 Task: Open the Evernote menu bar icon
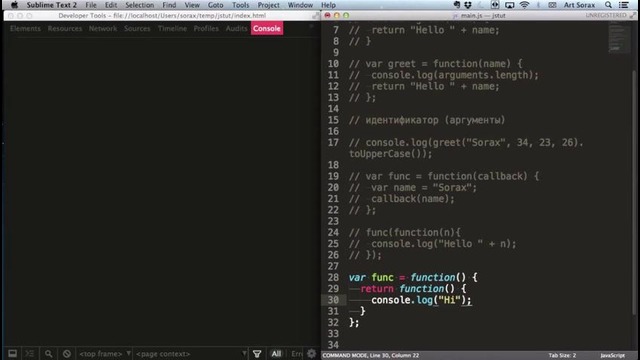pos(457,5)
